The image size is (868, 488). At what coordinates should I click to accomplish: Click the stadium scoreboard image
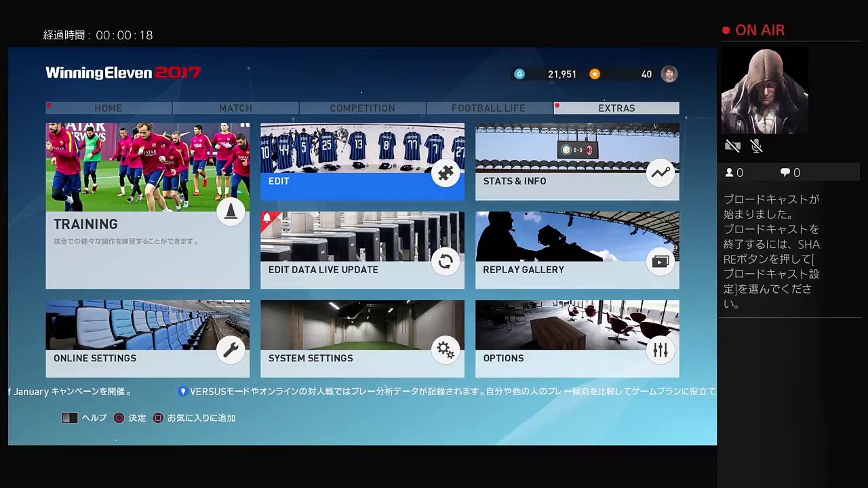point(577,148)
